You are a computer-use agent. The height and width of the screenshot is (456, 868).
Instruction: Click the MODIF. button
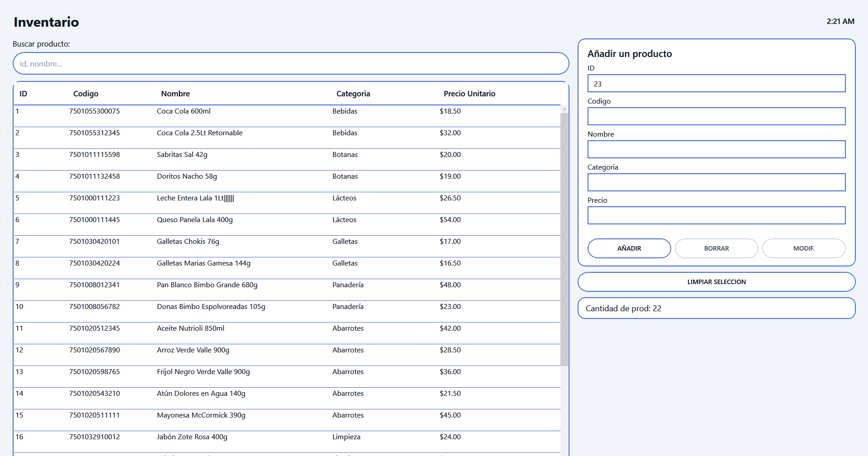(804, 248)
